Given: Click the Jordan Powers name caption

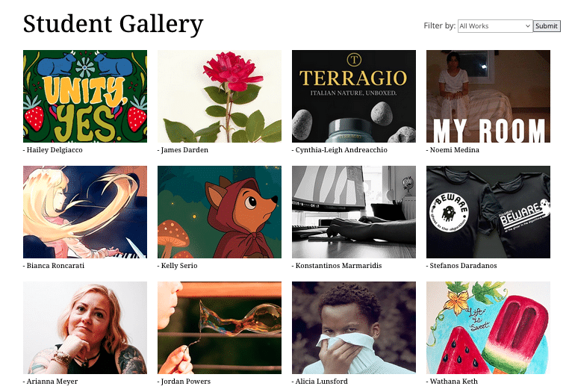Looking at the screenshot, I should 185,381.
